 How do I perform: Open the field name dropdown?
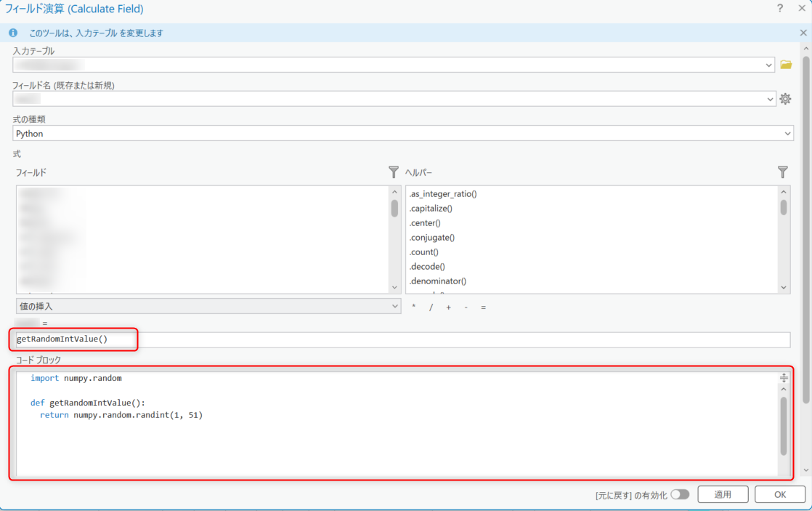(x=769, y=99)
